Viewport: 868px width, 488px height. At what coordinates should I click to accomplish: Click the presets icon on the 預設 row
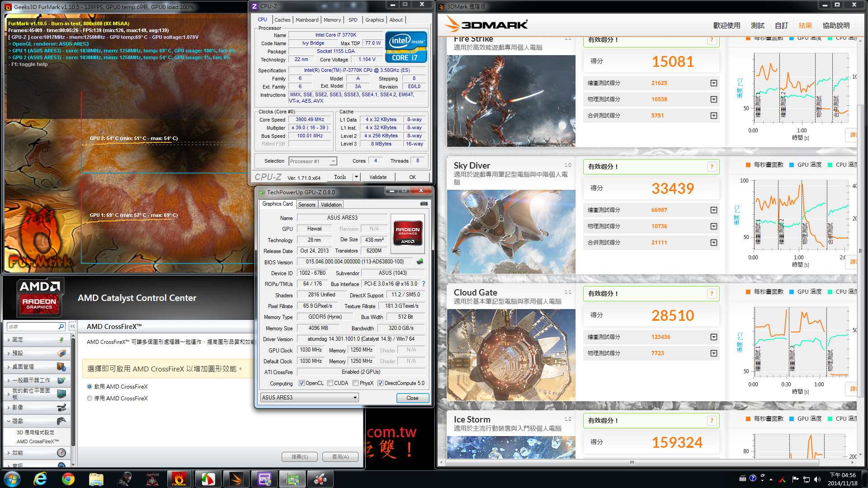61,353
